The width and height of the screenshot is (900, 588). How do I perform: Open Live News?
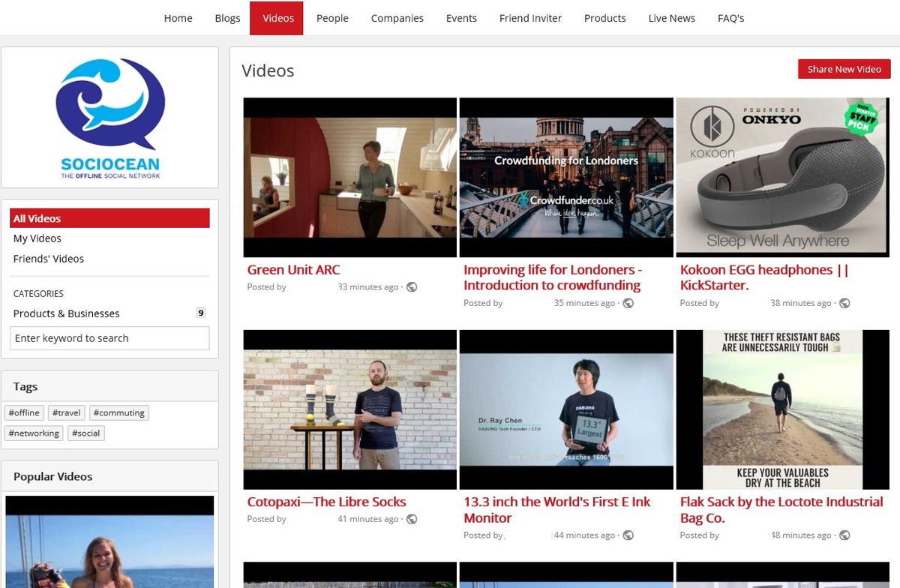click(672, 18)
